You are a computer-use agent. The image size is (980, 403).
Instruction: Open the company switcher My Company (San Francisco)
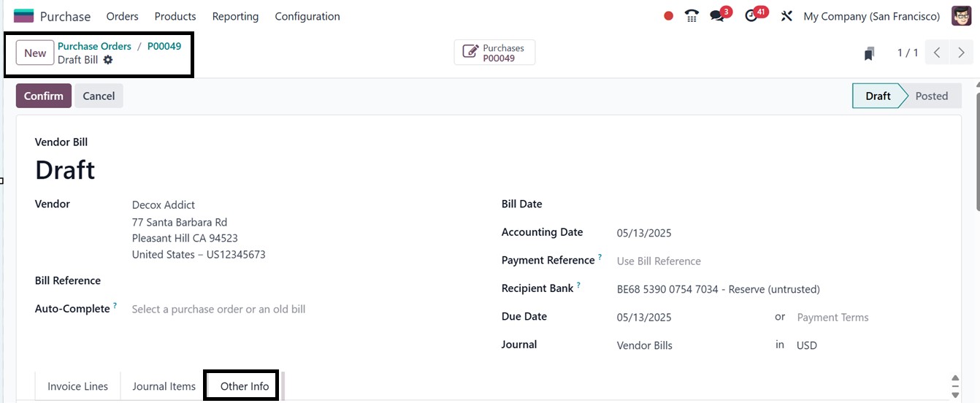pyautogui.click(x=871, y=16)
